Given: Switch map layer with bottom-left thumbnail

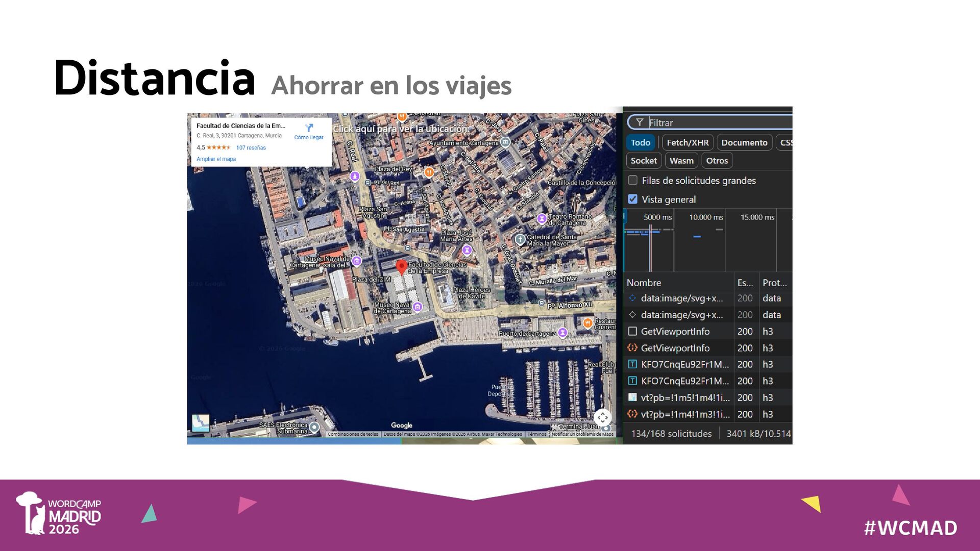Looking at the screenshot, I should 201,423.
